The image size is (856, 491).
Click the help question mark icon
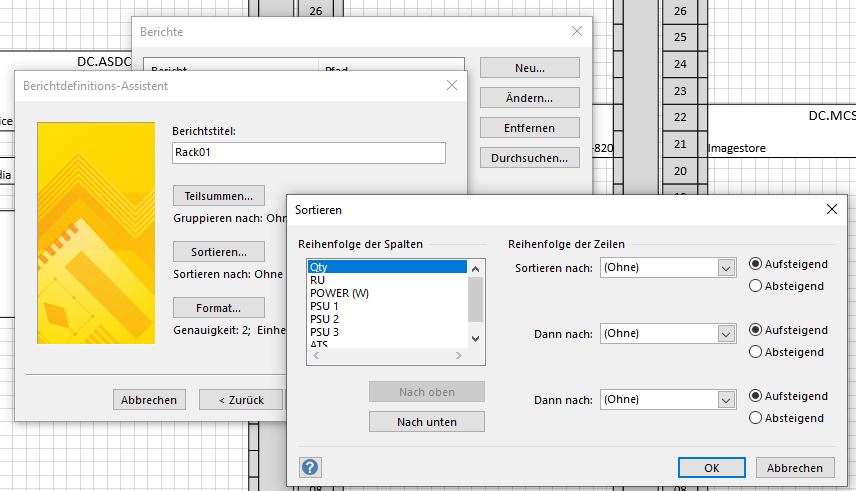[x=310, y=467]
